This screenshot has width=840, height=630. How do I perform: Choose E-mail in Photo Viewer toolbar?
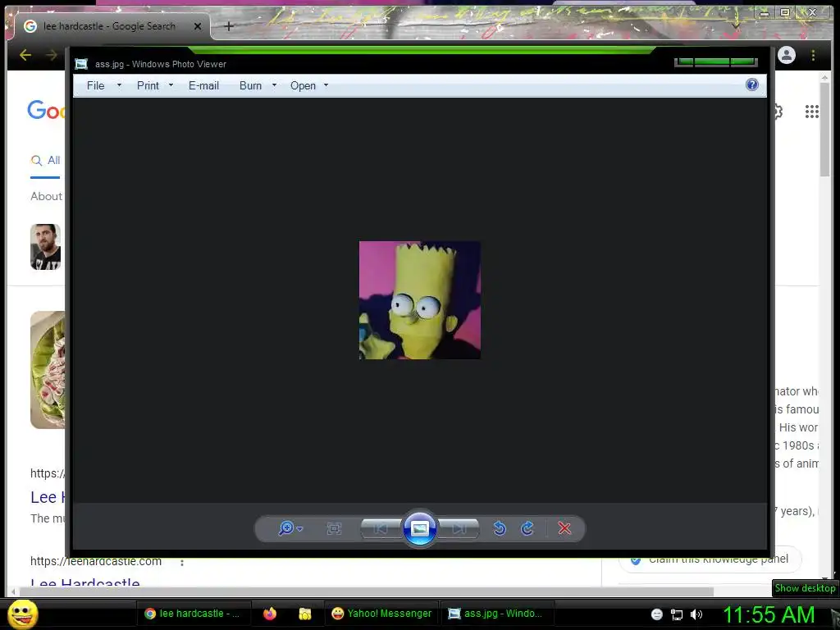203,85
